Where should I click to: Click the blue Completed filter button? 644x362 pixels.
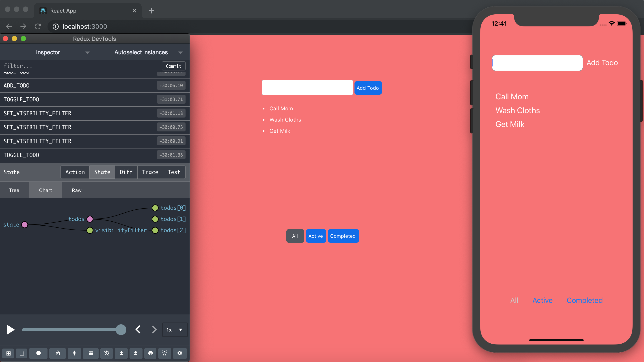(x=343, y=236)
